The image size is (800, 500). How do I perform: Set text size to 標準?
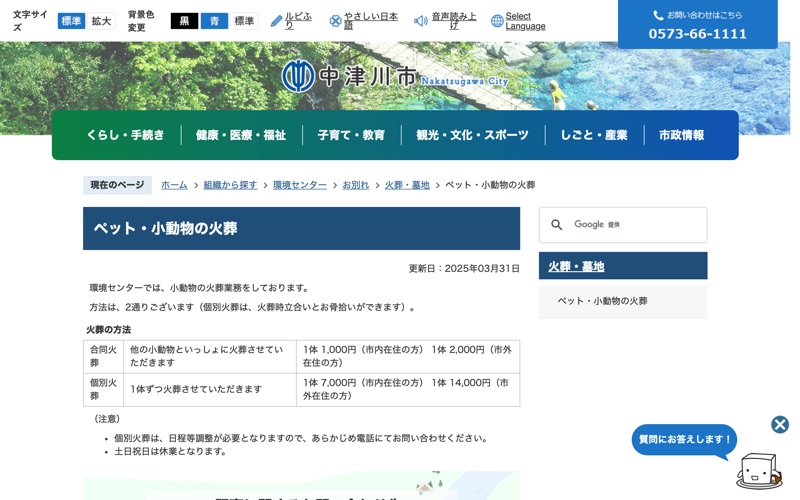[71, 21]
